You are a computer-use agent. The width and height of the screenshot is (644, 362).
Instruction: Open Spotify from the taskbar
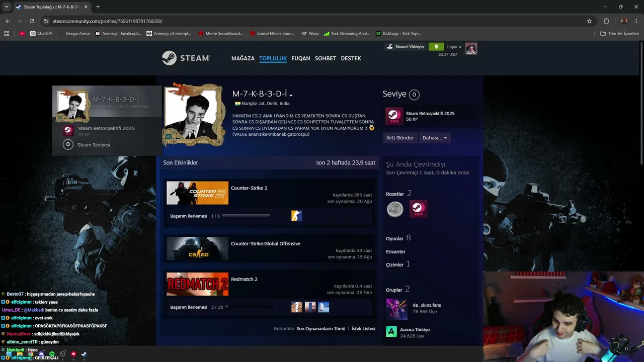(52, 354)
